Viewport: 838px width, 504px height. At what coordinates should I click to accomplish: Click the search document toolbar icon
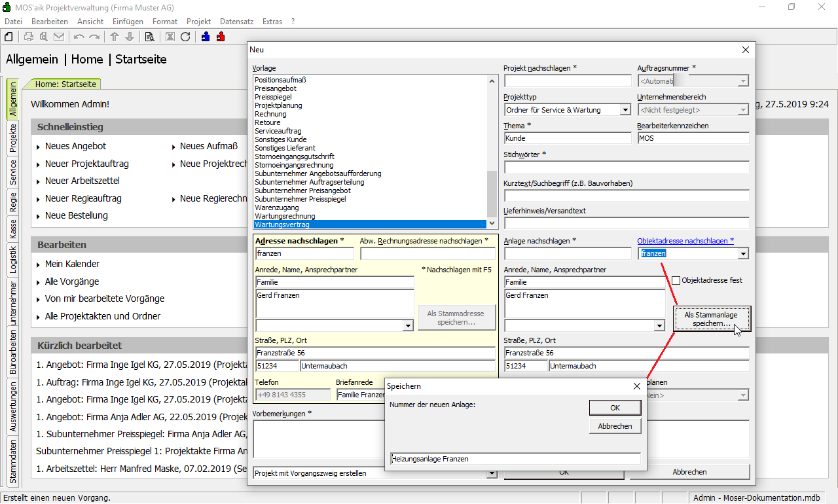(x=149, y=37)
